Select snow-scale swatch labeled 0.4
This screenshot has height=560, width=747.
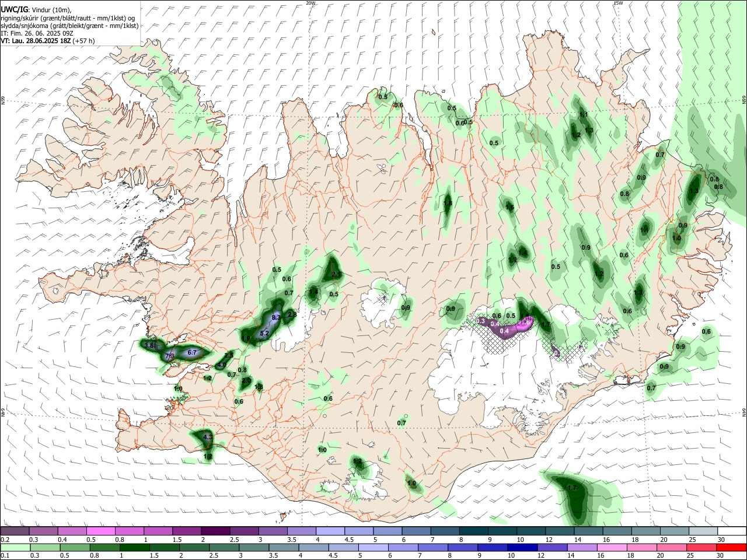tap(72, 531)
